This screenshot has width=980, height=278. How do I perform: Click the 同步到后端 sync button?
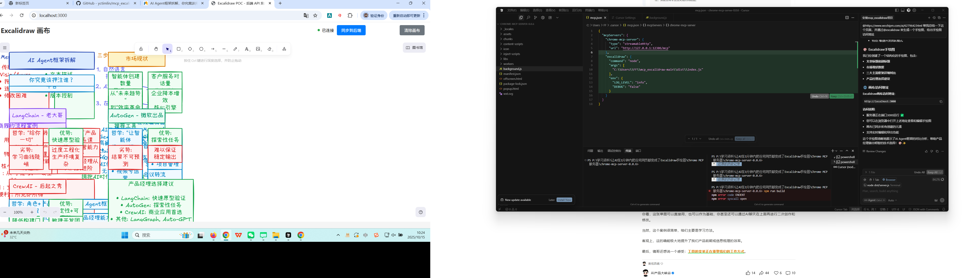click(351, 30)
